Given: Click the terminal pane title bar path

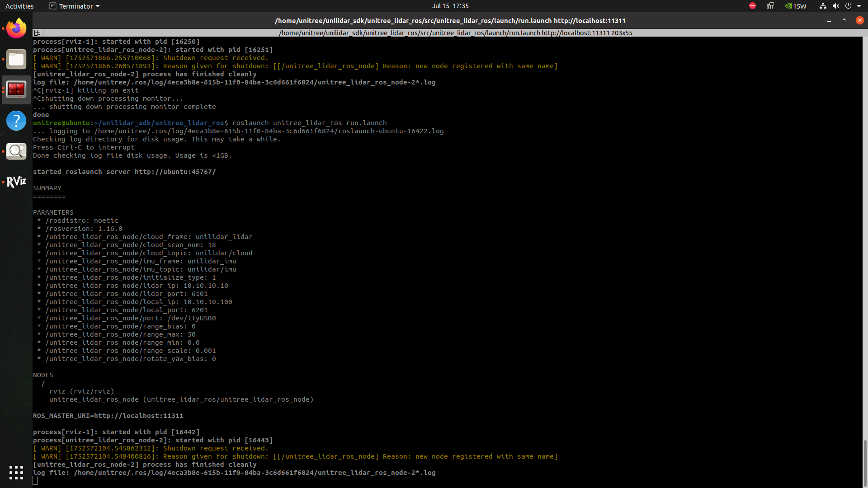Looking at the screenshot, I should pyautogui.click(x=455, y=33).
